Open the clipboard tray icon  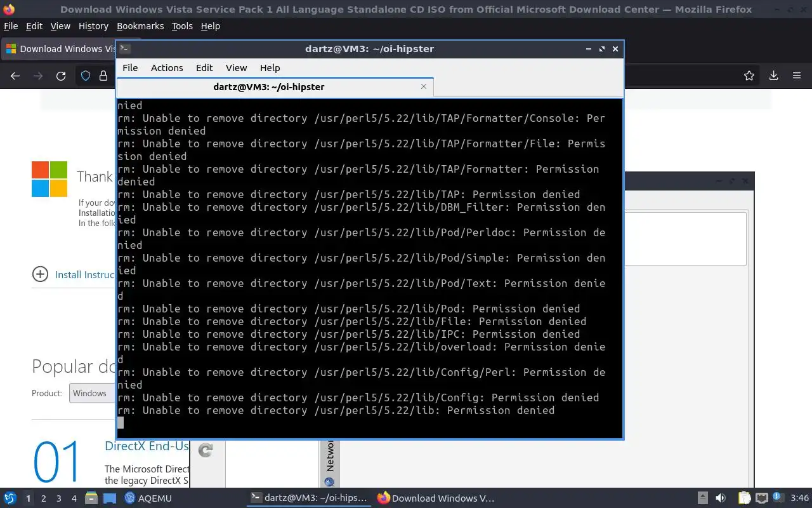click(744, 498)
